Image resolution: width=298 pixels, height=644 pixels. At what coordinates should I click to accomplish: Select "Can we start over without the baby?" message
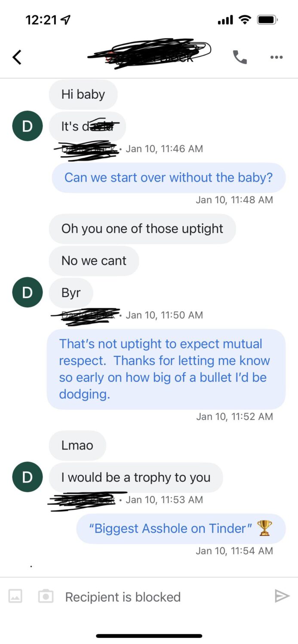169,177
